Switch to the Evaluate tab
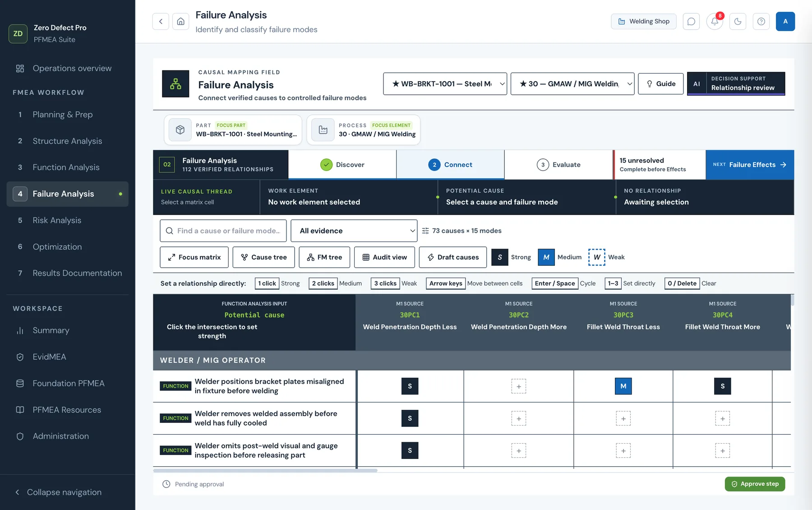The height and width of the screenshot is (510, 812). coord(558,165)
